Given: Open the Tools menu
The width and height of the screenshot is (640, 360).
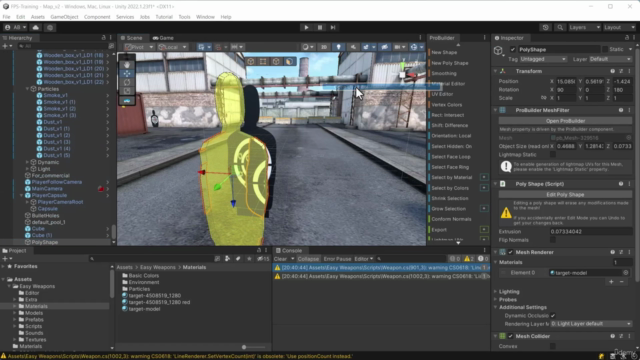Looking at the screenshot, I should click(184, 17).
